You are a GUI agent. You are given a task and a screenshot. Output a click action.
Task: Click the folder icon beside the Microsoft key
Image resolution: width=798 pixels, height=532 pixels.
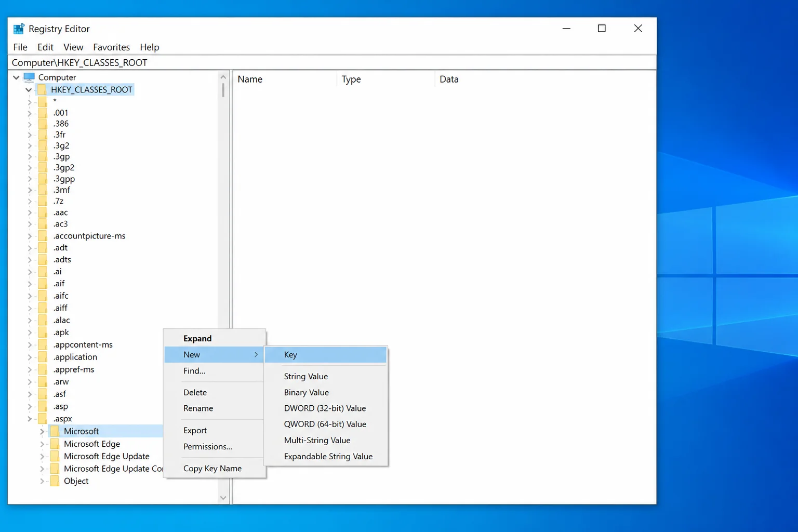tap(55, 431)
